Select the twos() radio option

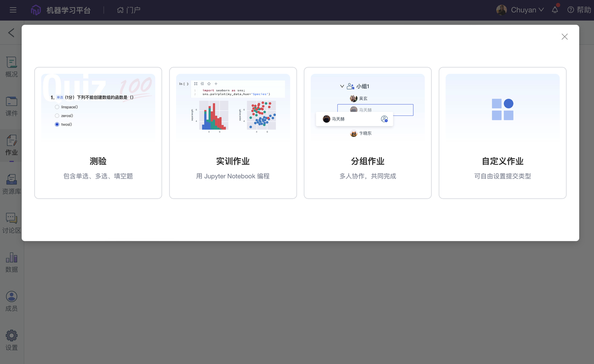click(x=57, y=124)
